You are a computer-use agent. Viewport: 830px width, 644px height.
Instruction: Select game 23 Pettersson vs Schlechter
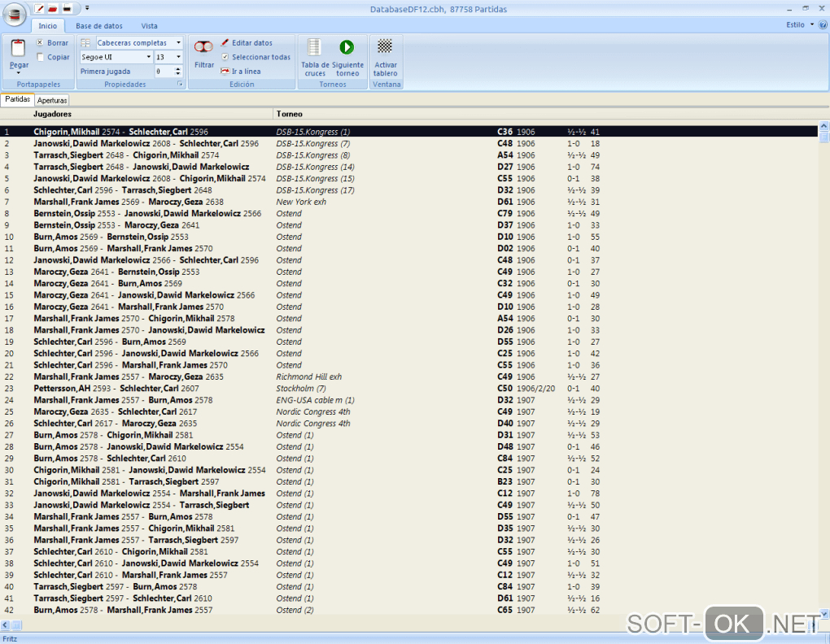pyautogui.click(x=408, y=388)
